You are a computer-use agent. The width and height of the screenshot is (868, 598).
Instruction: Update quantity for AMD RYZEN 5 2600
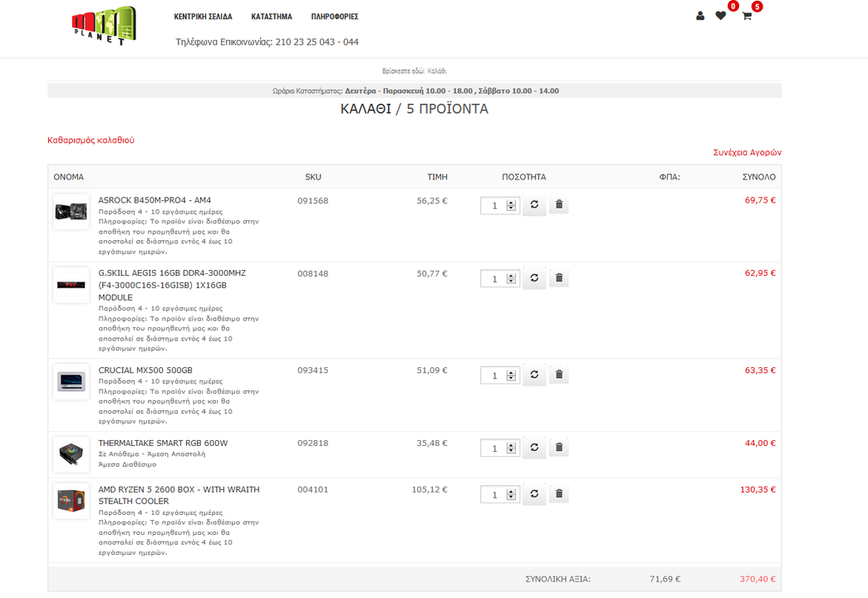coord(534,494)
